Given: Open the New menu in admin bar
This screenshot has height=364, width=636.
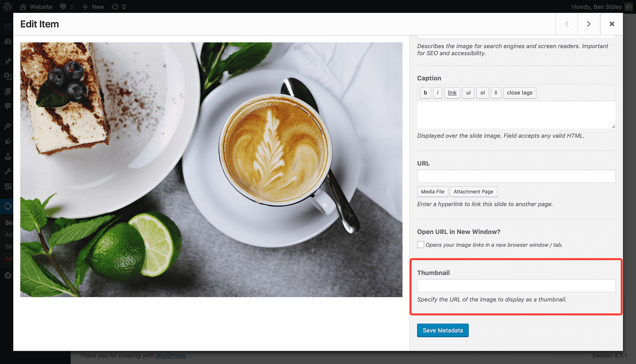Looking at the screenshot, I should (93, 7).
